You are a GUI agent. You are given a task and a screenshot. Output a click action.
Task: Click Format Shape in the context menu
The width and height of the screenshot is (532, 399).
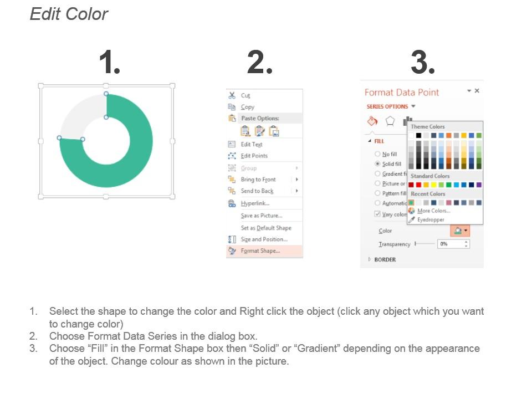tap(260, 249)
